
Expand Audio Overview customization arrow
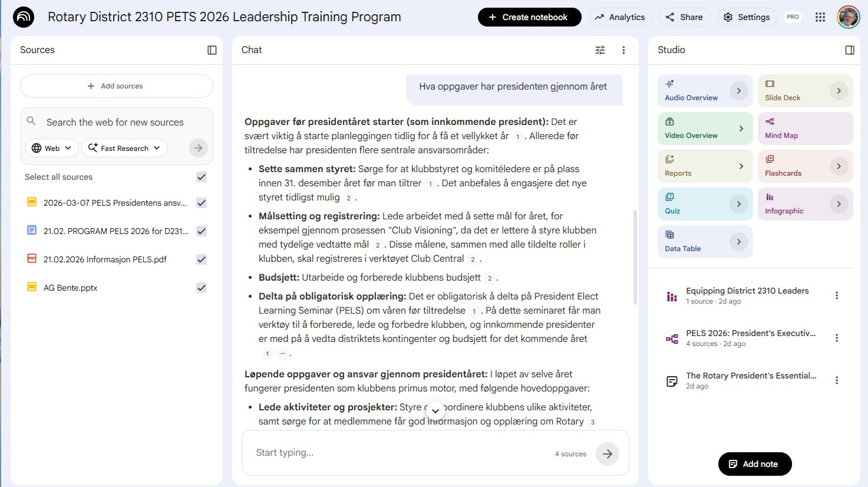pos(739,91)
